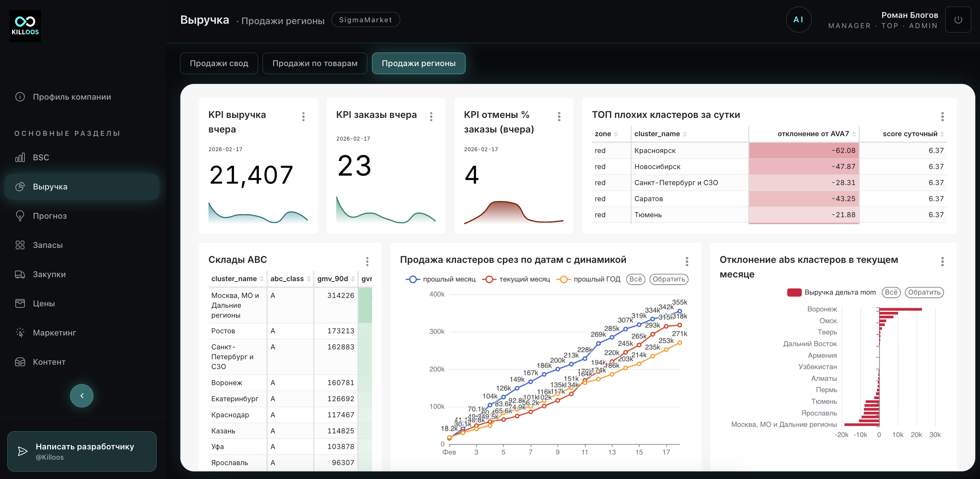This screenshot has height=479, width=980.
Task: Collapse the sidebar with chevron button
Action: click(81, 396)
